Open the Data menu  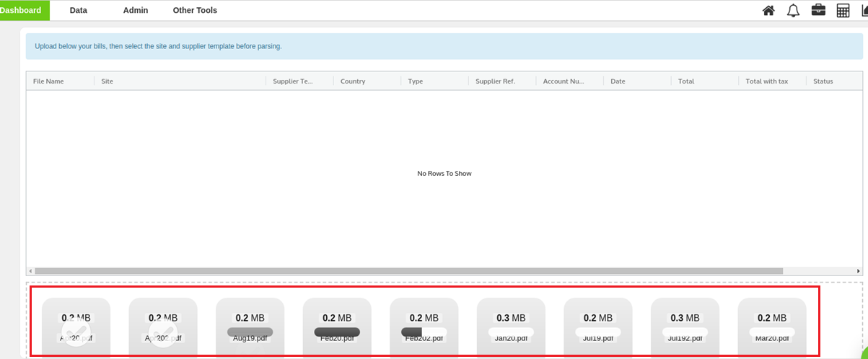pos(78,10)
